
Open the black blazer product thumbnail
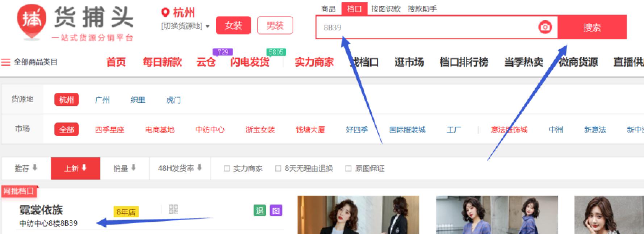click(x=358, y=215)
